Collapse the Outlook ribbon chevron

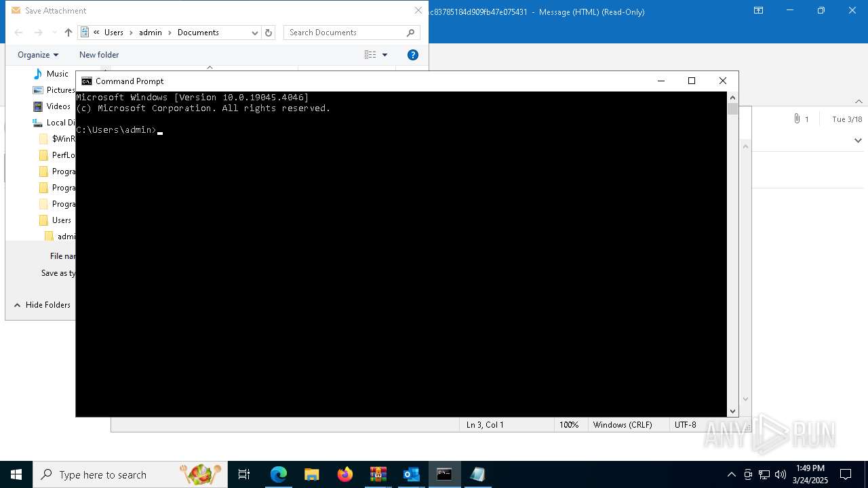pos(859,102)
